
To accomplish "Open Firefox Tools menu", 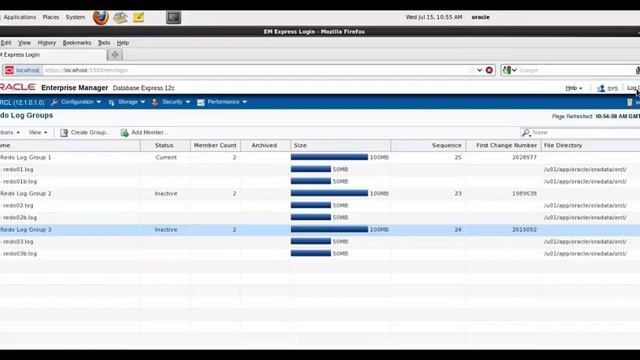I will coord(104,43).
